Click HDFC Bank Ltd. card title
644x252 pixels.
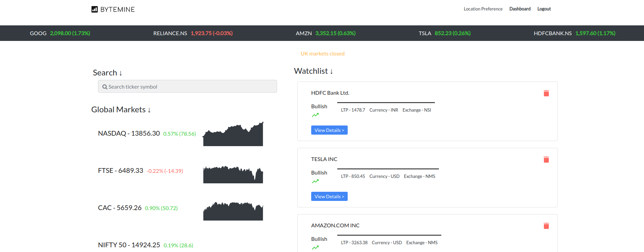point(330,93)
